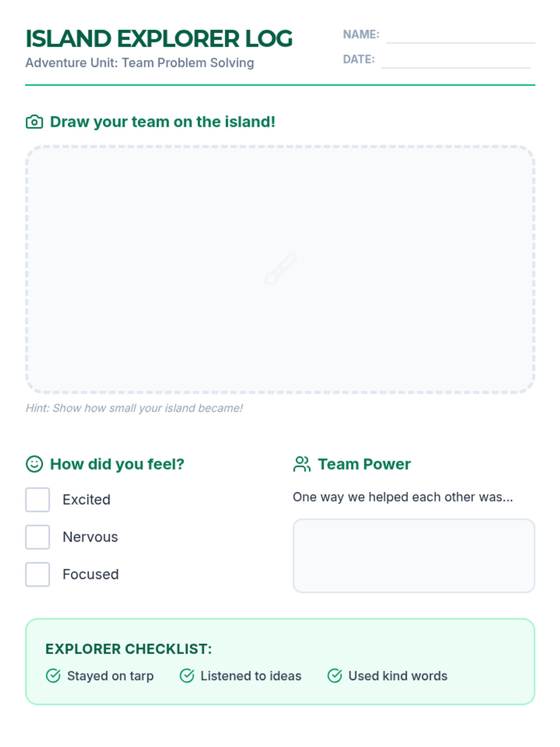The image size is (560, 747).
Task: Click the smiley face icon
Action: coord(34,464)
